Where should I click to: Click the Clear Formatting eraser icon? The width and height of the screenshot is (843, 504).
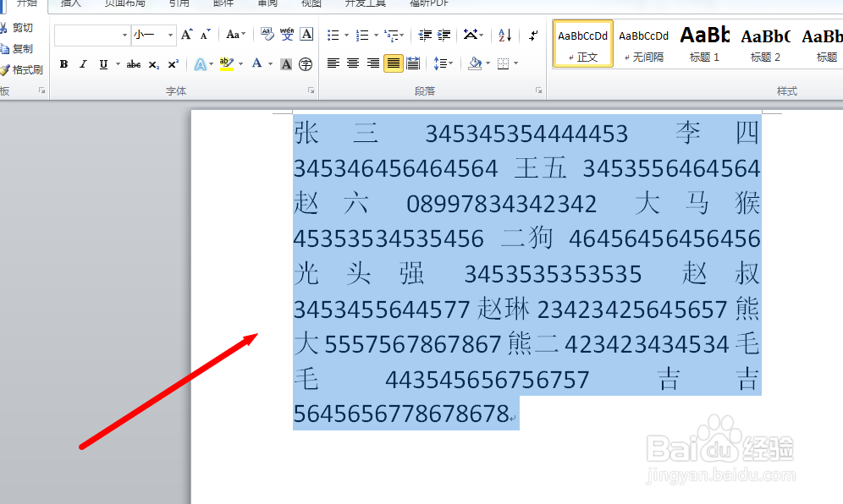click(x=267, y=35)
